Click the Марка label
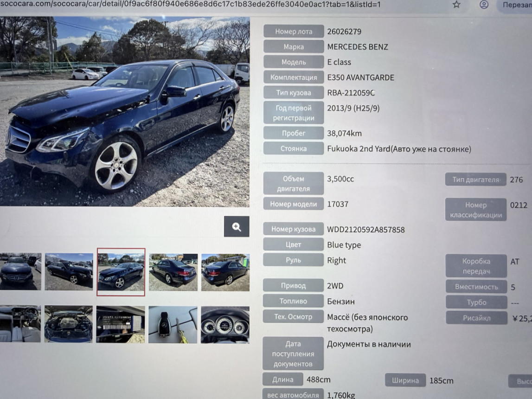Image resolution: width=532 pixels, height=399 pixels. [294, 46]
